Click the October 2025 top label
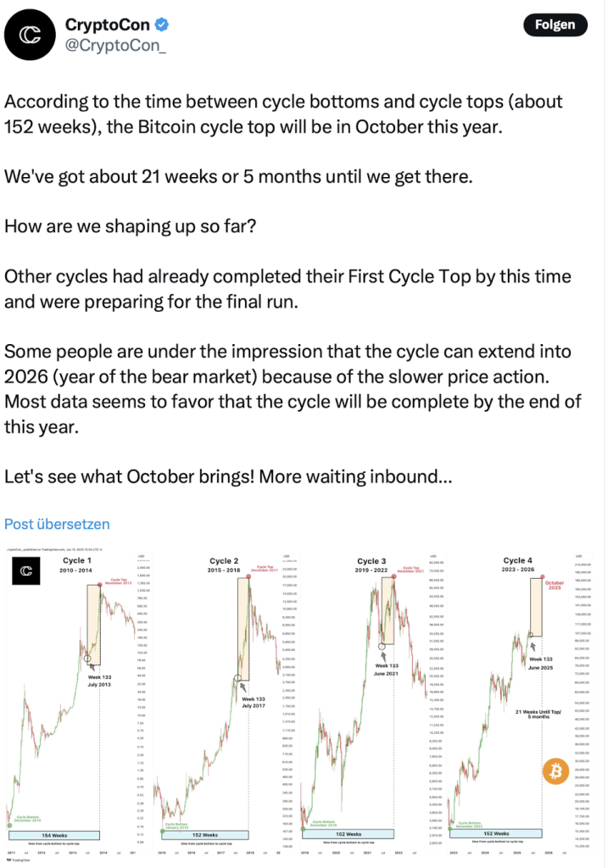The image size is (608, 868). [x=555, y=585]
